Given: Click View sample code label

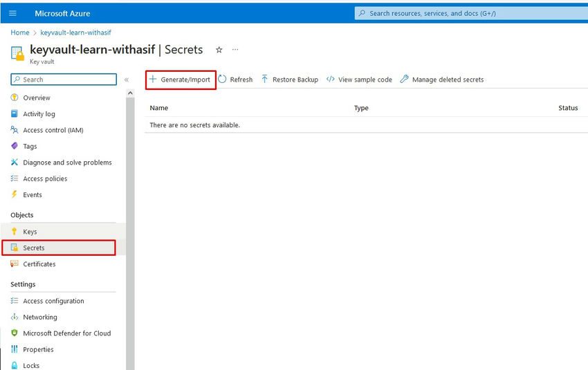Looking at the screenshot, I should tap(365, 80).
